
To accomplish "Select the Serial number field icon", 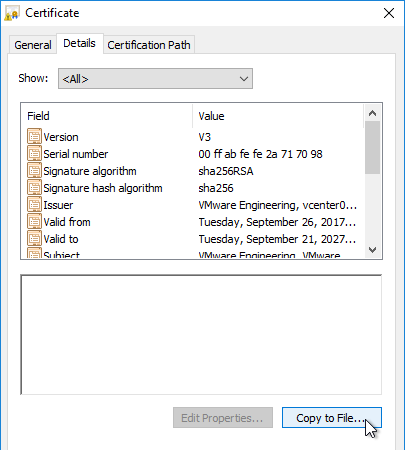I will point(34,154).
